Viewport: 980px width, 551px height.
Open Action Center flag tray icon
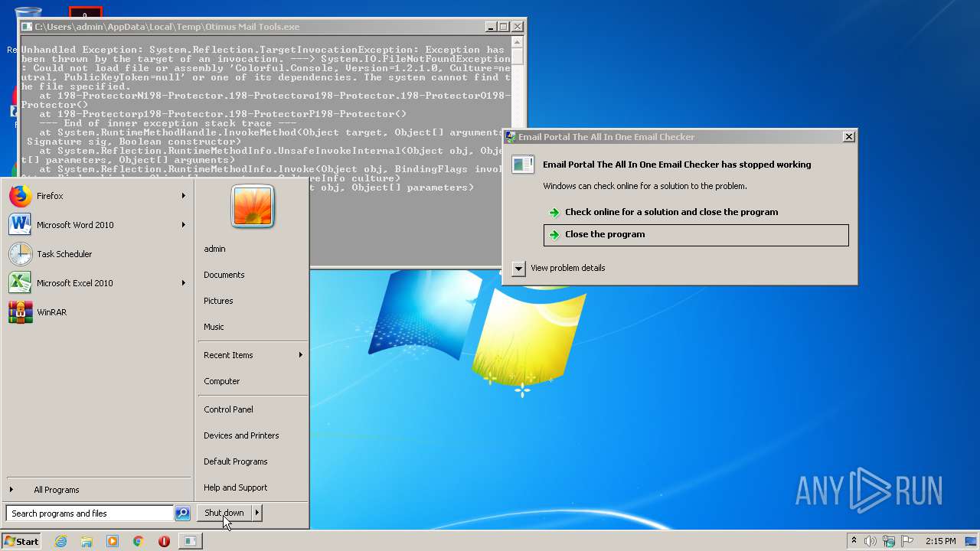click(907, 541)
